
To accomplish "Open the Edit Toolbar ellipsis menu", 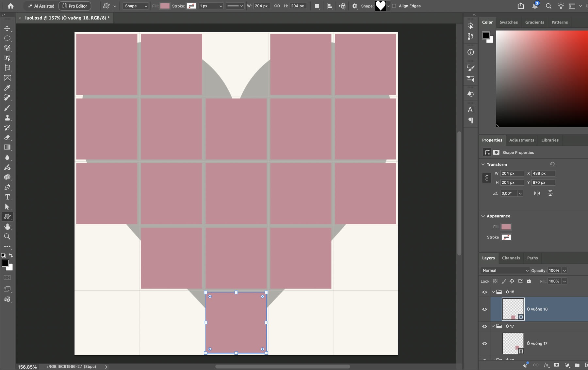I will 7,246.
